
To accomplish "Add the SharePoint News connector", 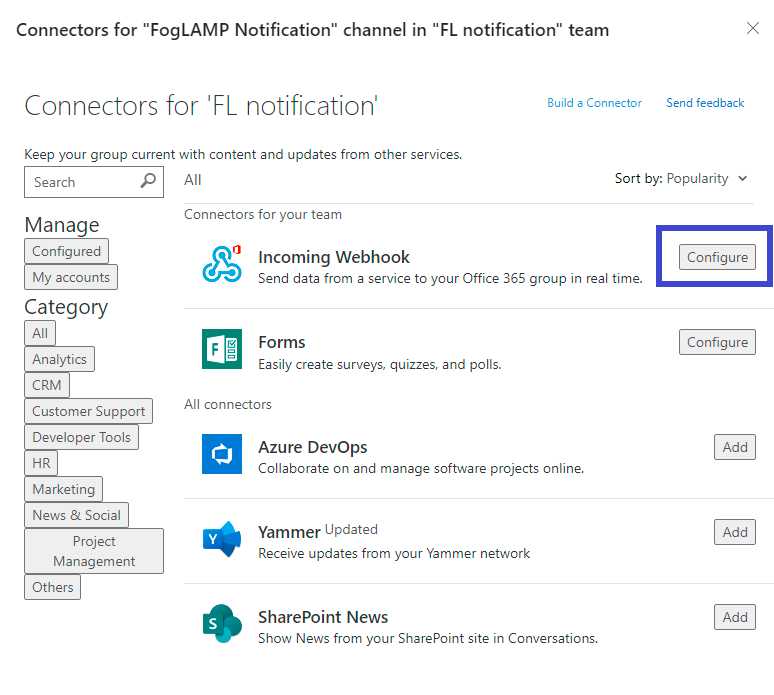I will [x=735, y=617].
